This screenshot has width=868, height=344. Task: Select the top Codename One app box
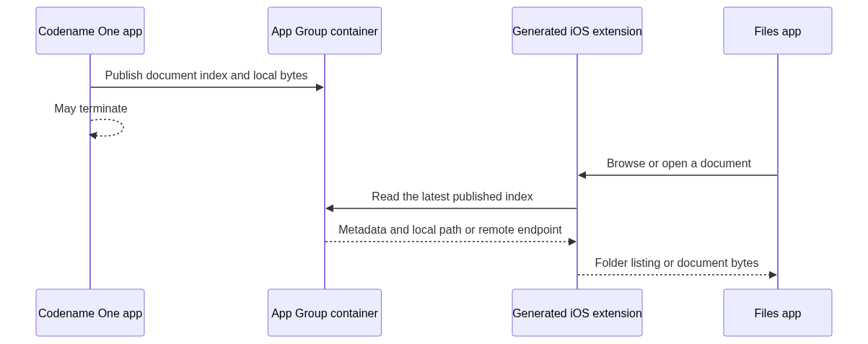[90, 31]
